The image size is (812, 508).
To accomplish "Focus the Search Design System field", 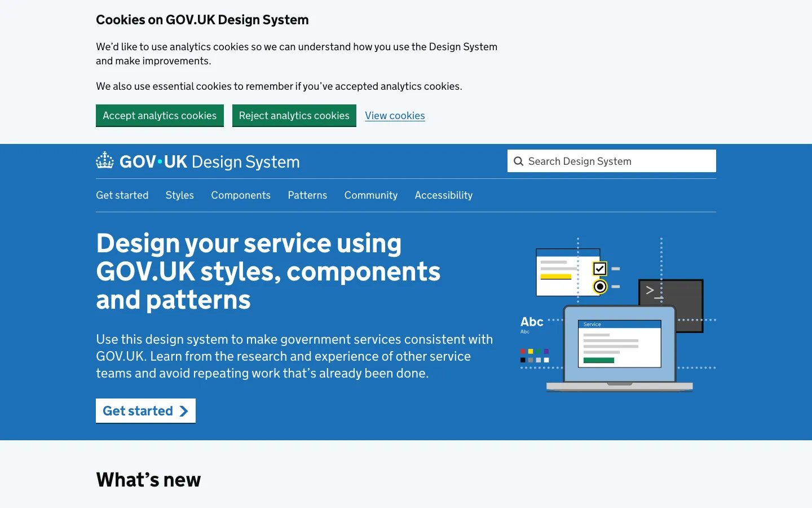I will [612, 161].
